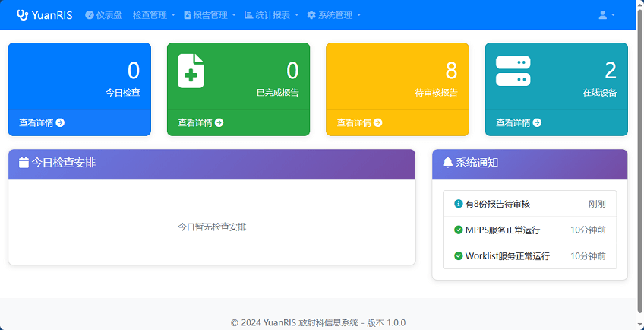Expand the 报告管理 dropdown menu

pyautogui.click(x=210, y=15)
